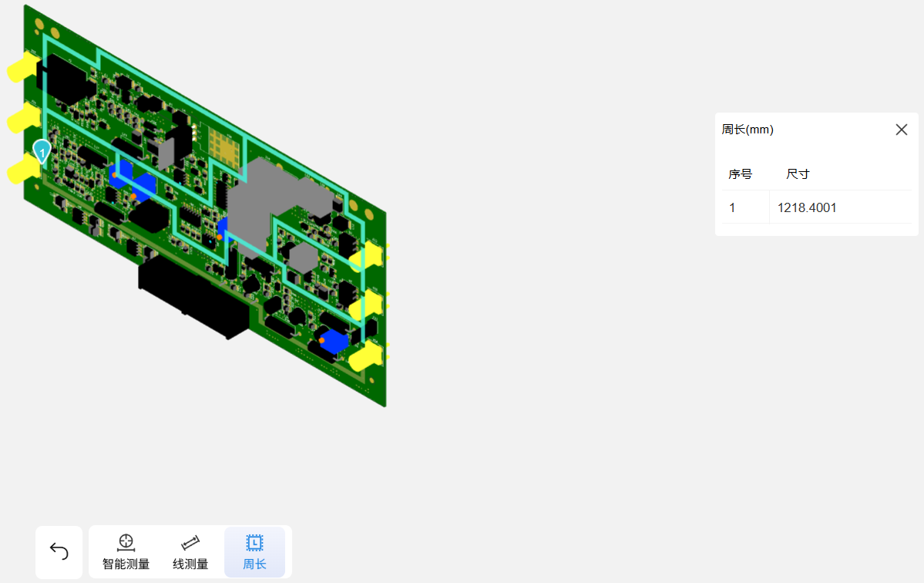Click the gold pad grid on board
This screenshot has height=583, width=924.
click(225, 147)
